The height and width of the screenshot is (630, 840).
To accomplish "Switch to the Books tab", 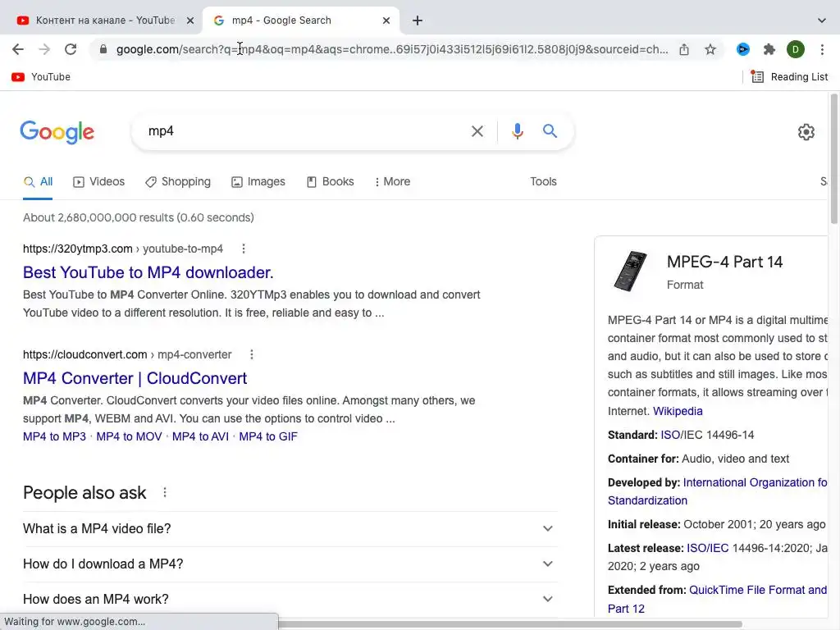I will [x=330, y=181].
